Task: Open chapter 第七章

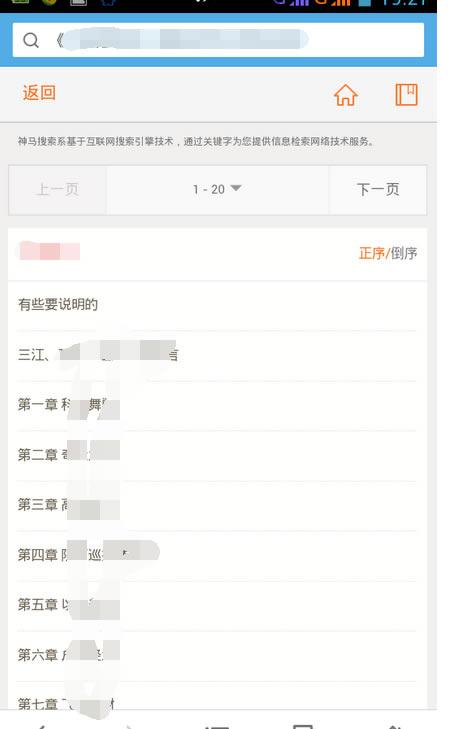Action: (216, 696)
